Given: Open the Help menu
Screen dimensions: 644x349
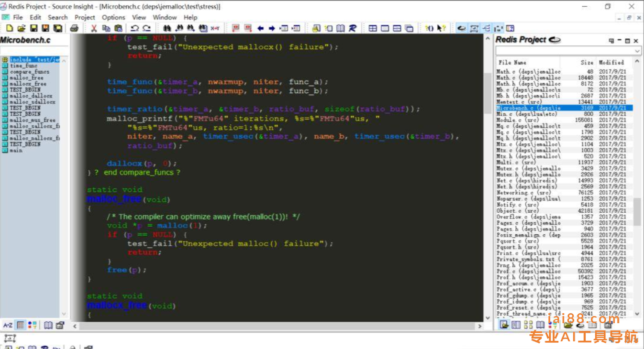Looking at the screenshot, I should click(190, 17).
